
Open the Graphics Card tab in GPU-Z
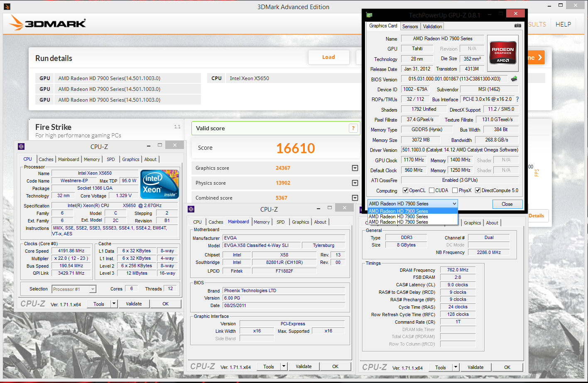[383, 26]
